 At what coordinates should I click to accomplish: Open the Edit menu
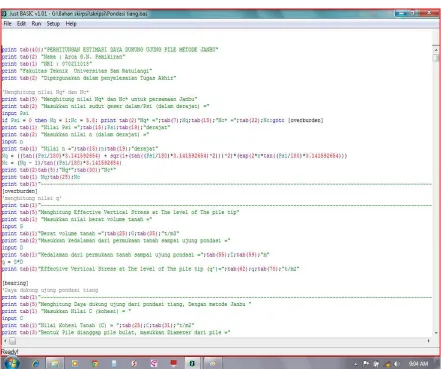pyautogui.click(x=21, y=24)
